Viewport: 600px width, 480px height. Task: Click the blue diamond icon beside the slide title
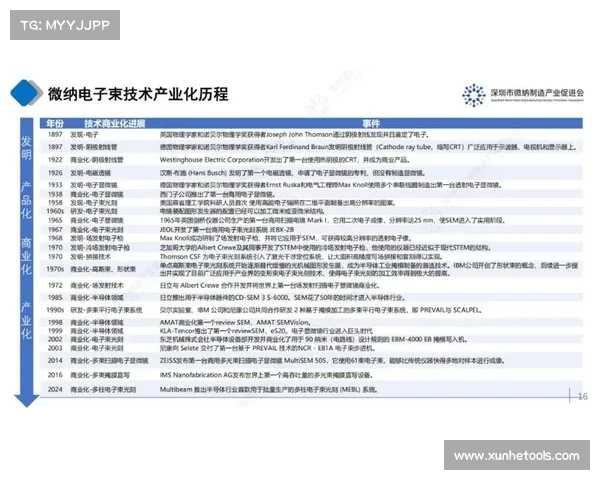pos(26,93)
